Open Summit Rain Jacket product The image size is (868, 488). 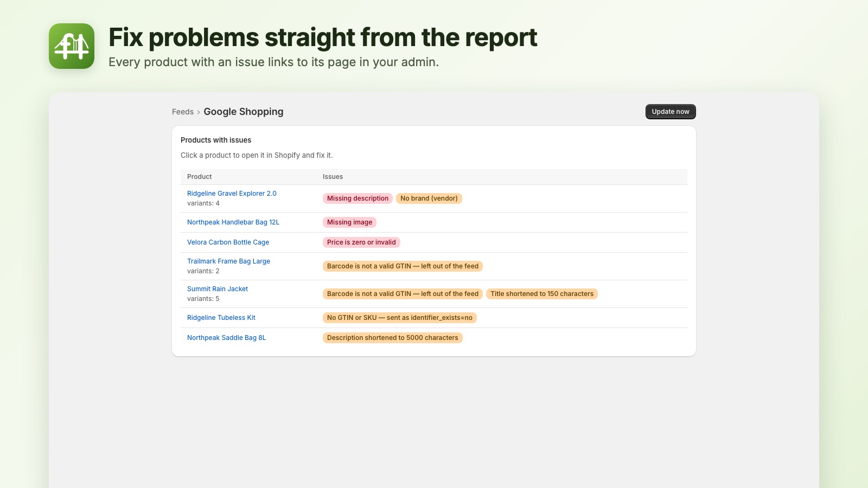point(218,289)
